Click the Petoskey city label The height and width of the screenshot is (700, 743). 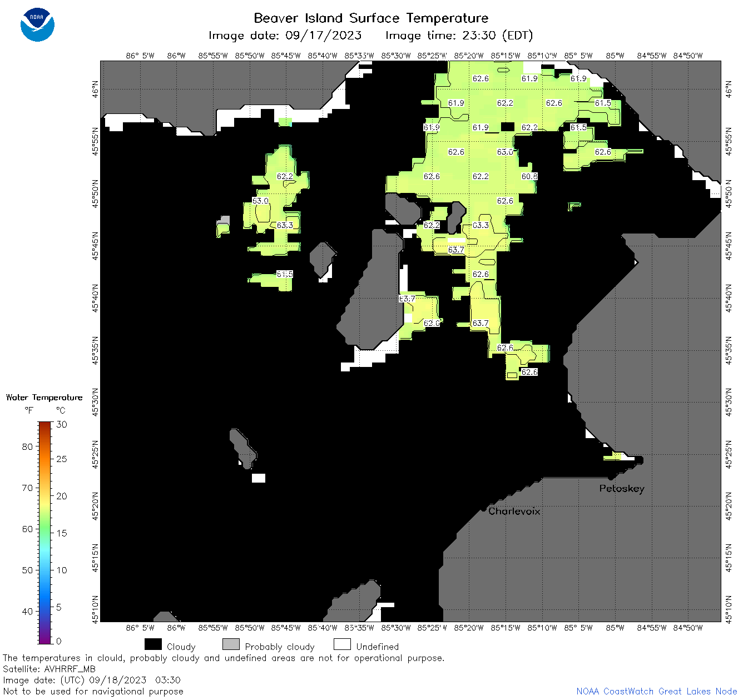pos(622,489)
